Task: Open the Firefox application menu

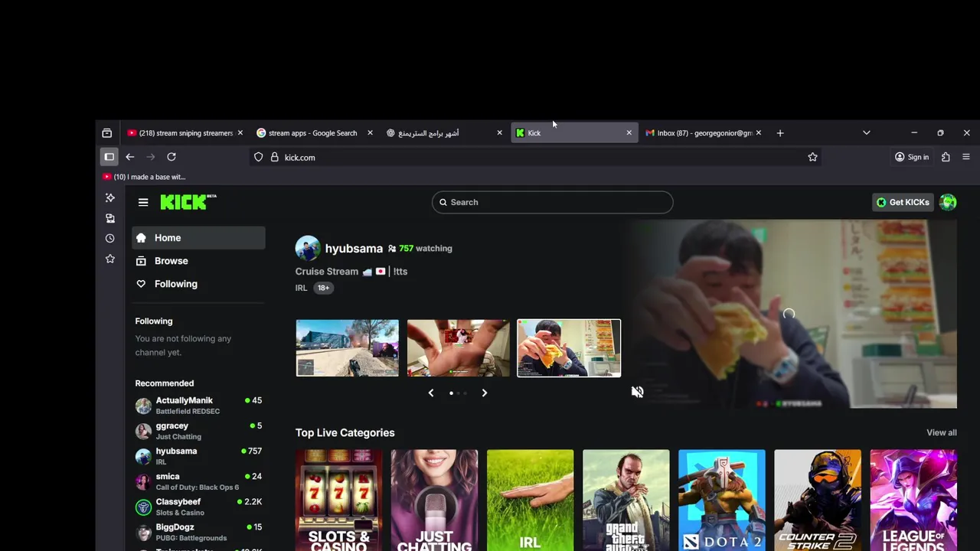Action: coord(966,157)
